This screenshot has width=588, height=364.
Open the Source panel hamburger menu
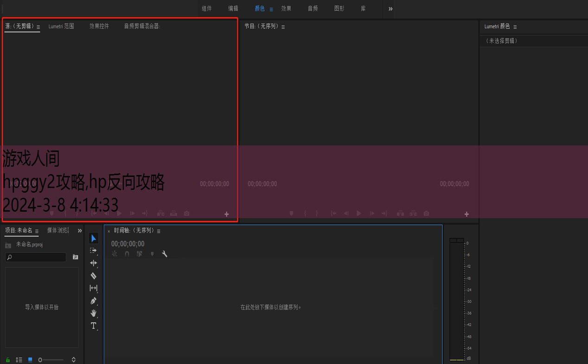point(38,27)
